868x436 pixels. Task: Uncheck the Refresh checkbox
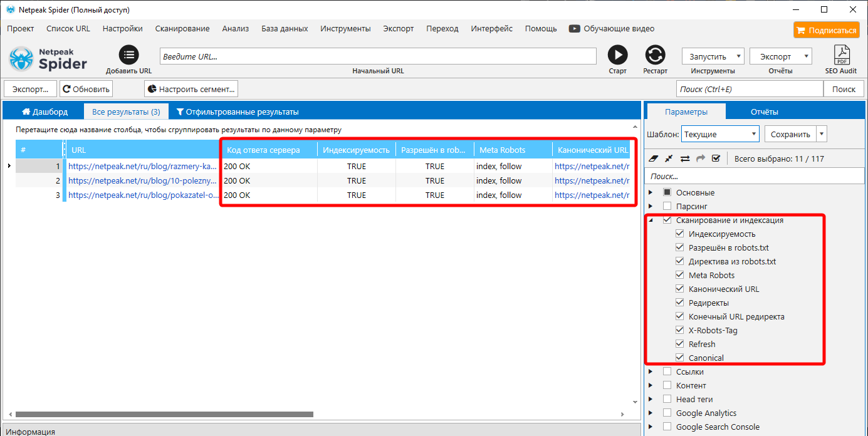(x=680, y=344)
